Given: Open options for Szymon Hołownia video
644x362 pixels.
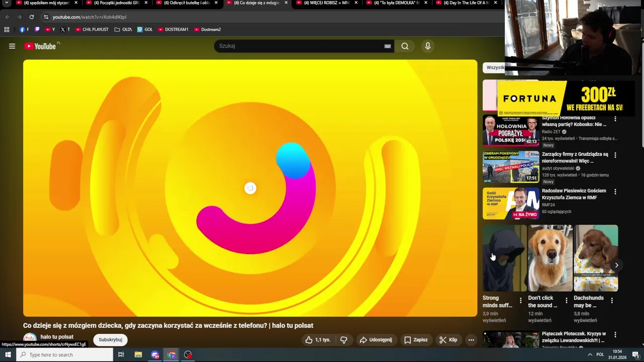Looking at the screenshot, I should click(615, 119).
